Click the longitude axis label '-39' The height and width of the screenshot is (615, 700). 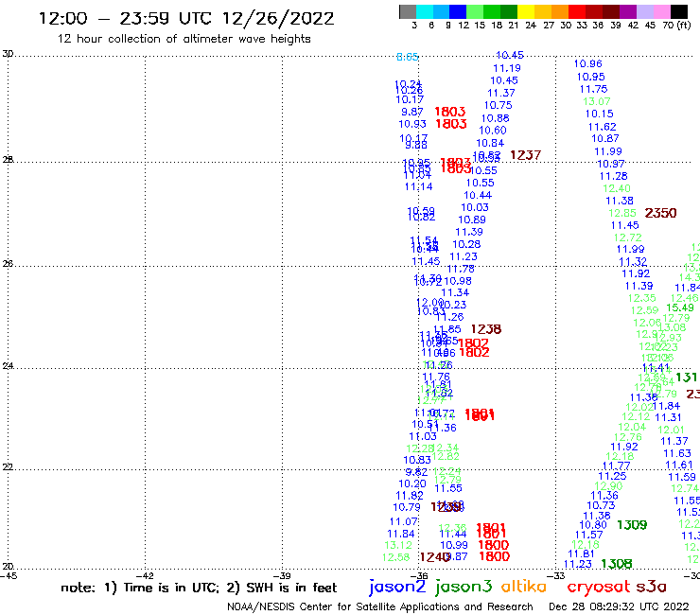coord(283,575)
